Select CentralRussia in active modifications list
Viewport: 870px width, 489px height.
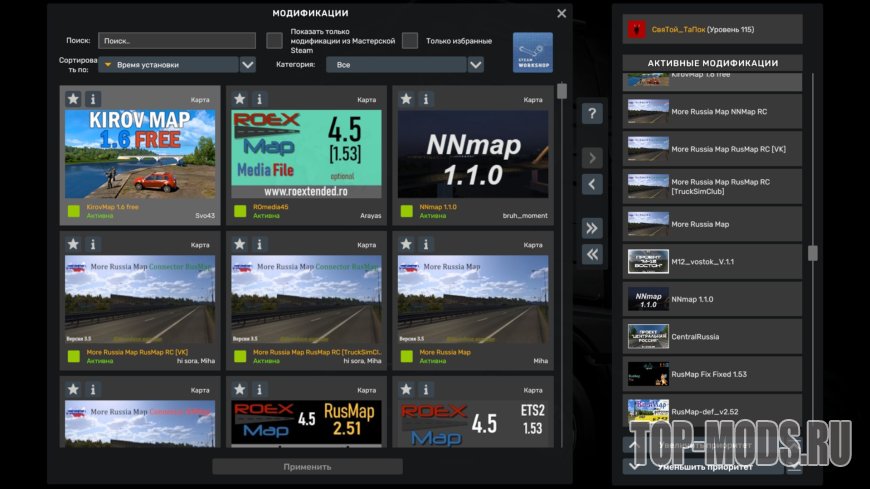[712, 337]
